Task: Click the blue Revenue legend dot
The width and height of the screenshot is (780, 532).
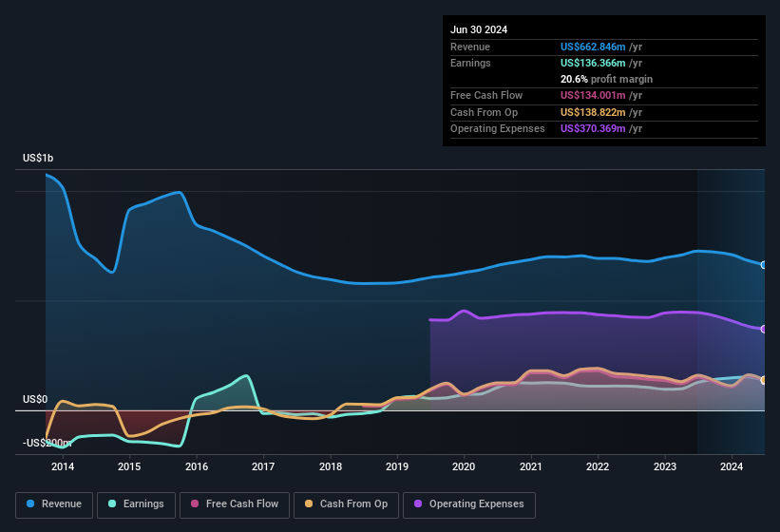Action: coord(31,504)
